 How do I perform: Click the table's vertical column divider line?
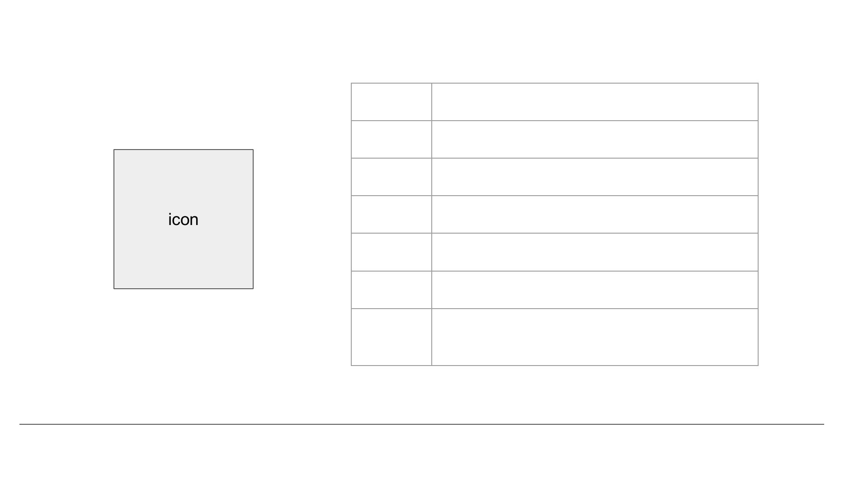click(x=432, y=224)
